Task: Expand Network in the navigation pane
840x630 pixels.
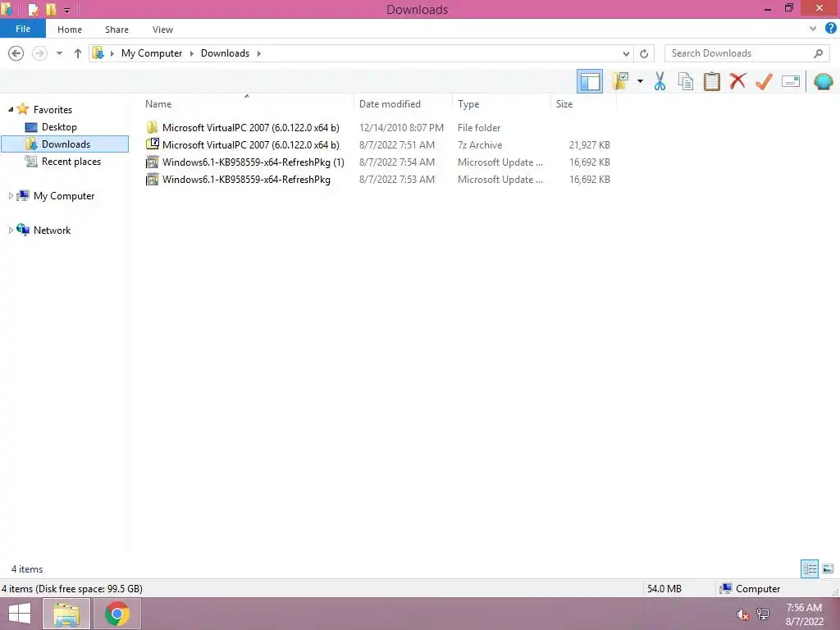Action: point(11,230)
